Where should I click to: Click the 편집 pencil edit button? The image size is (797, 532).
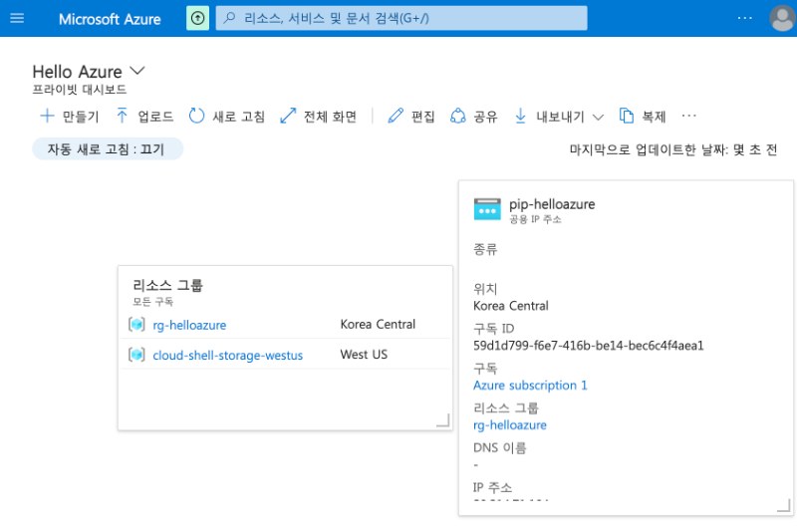point(411,117)
